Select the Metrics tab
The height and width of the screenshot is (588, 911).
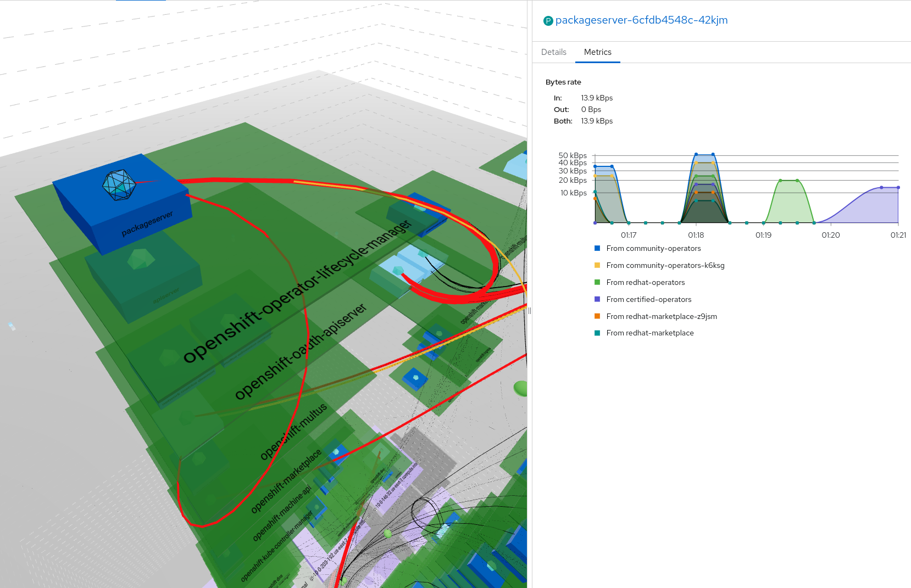tap(597, 52)
